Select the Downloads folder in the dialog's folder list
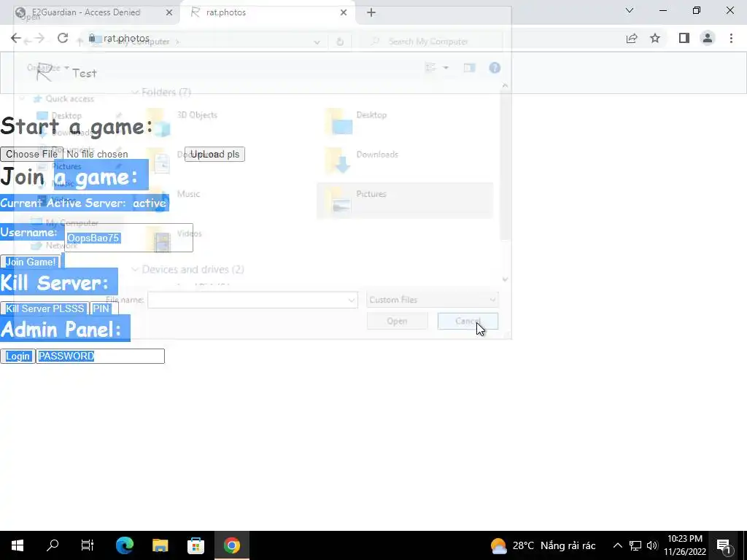 tap(405, 161)
